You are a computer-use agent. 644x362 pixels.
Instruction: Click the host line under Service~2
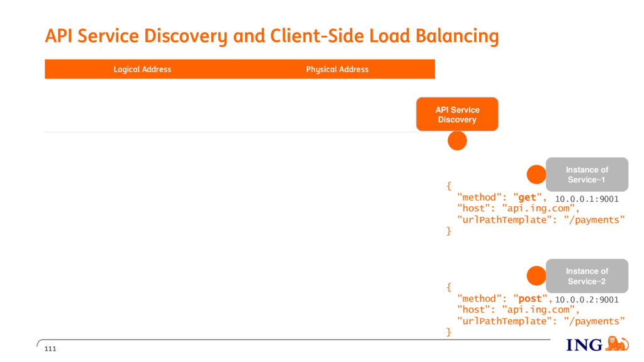click(518, 310)
